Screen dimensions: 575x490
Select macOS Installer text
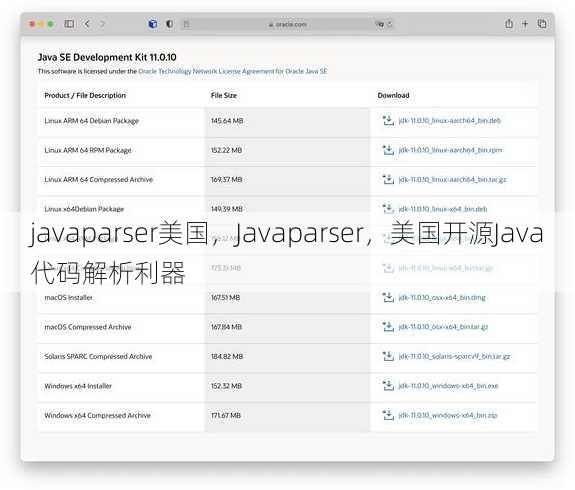tap(69, 297)
